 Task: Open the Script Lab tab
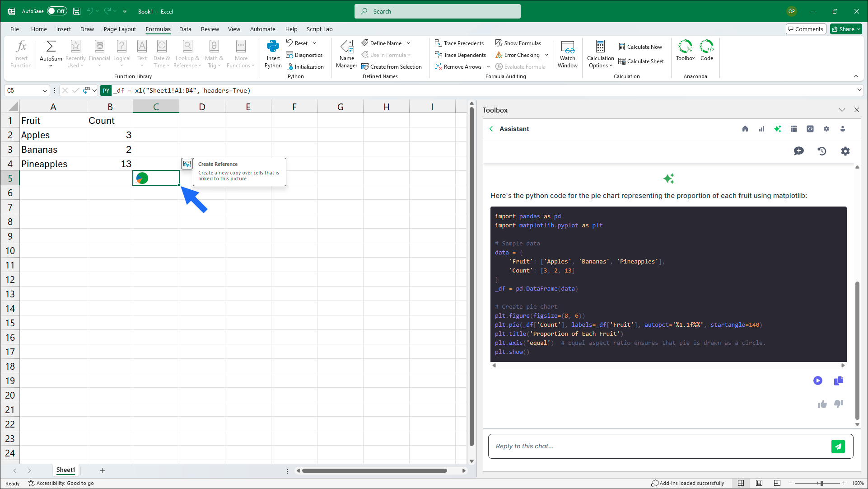[319, 29]
